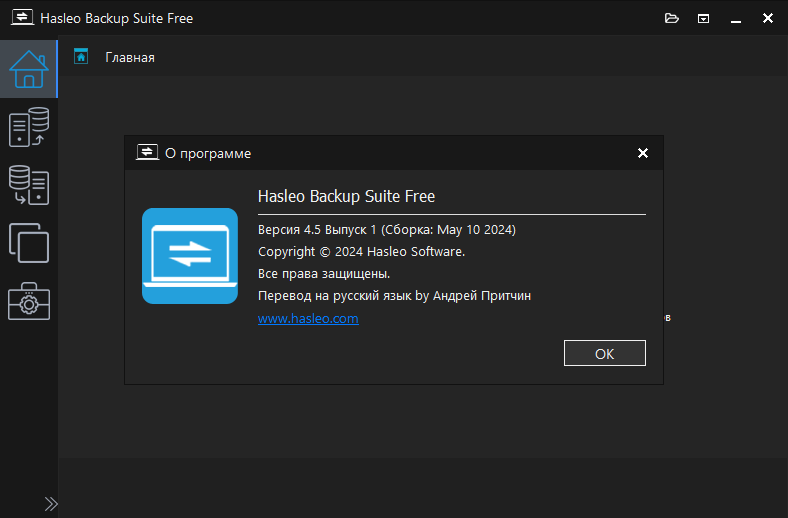Open the Home page in sidebar

point(29,69)
